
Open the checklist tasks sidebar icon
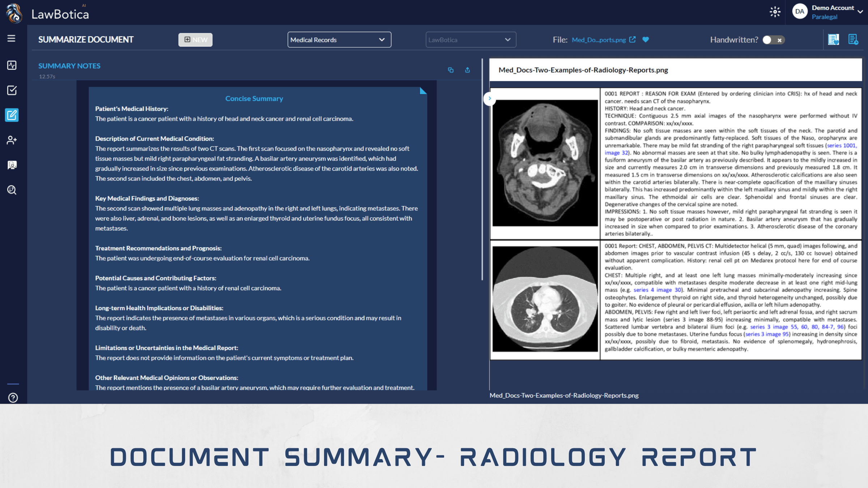pos(12,90)
